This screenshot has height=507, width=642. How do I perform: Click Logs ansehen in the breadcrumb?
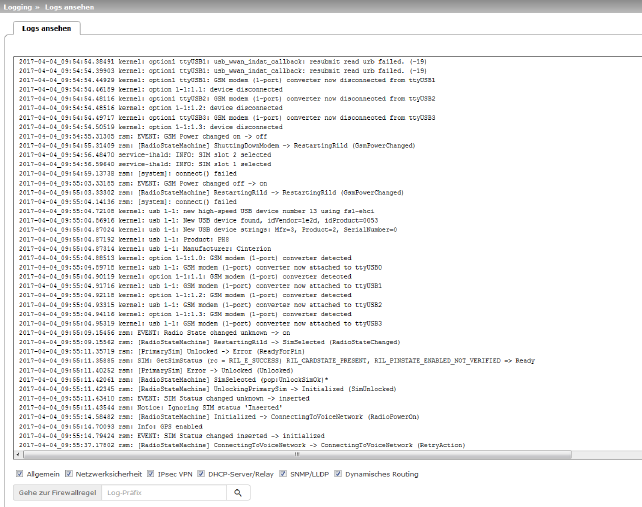(70, 7)
